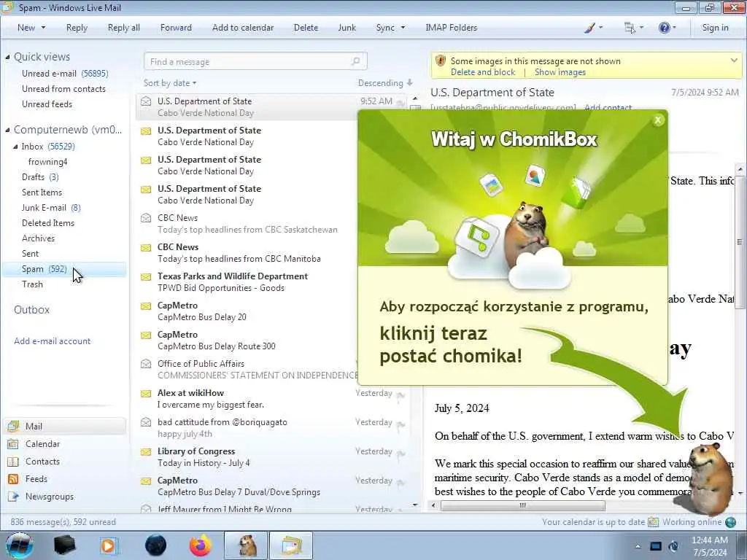Open the layout menu icon in toolbar
This screenshot has height=560, width=747.
coord(630,28)
